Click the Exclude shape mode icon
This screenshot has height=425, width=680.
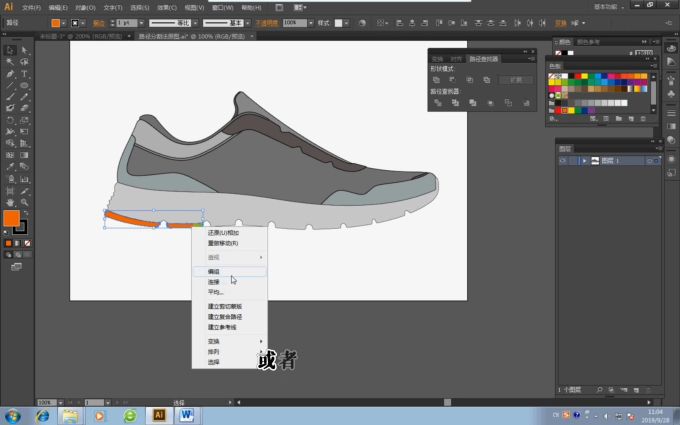click(x=487, y=80)
